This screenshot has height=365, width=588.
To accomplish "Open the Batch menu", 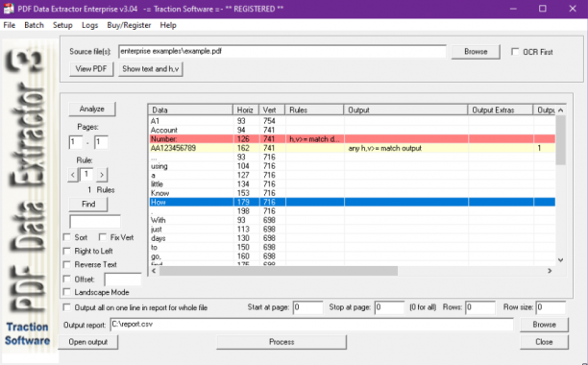I will click(x=35, y=25).
